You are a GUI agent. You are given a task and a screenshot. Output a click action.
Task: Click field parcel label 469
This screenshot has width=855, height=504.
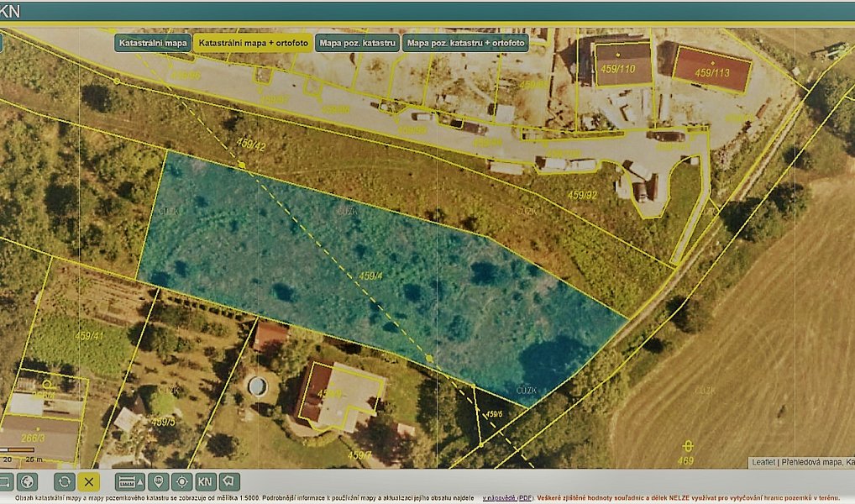point(686,461)
